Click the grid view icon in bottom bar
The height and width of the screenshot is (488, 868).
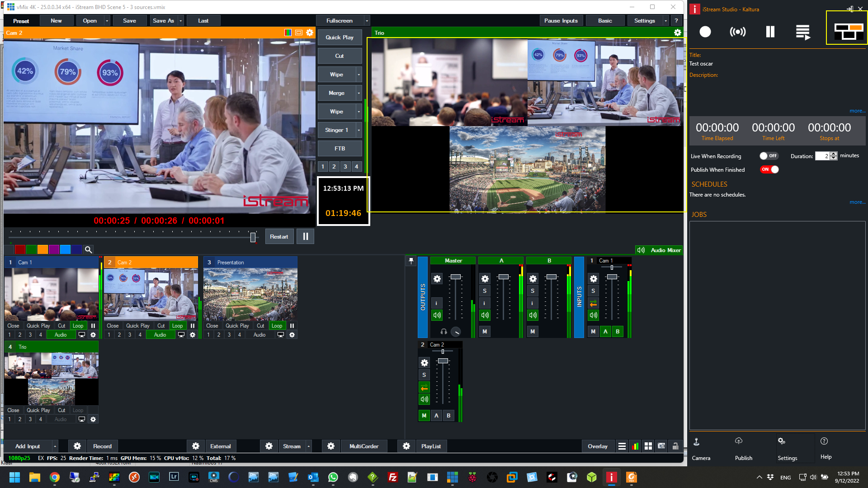pyautogui.click(x=648, y=446)
